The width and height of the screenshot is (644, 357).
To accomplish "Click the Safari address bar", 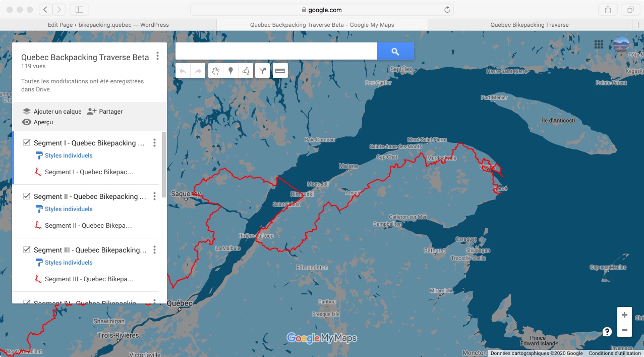I will click(322, 10).
